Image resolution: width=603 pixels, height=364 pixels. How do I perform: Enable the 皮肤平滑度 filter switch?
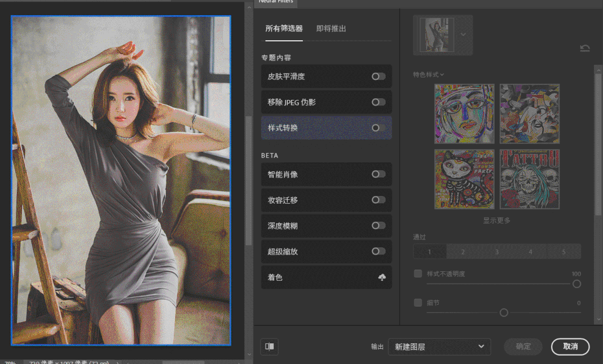378,76
